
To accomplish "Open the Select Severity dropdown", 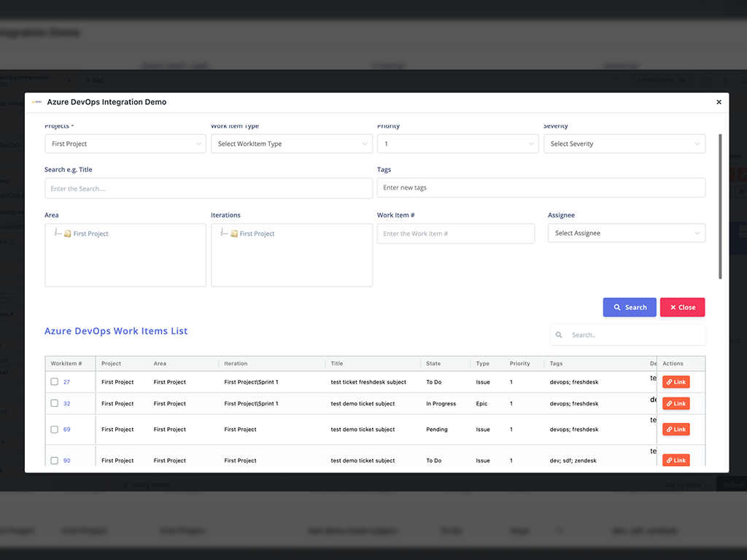I will pyautogui.click(x=626, y=144).
